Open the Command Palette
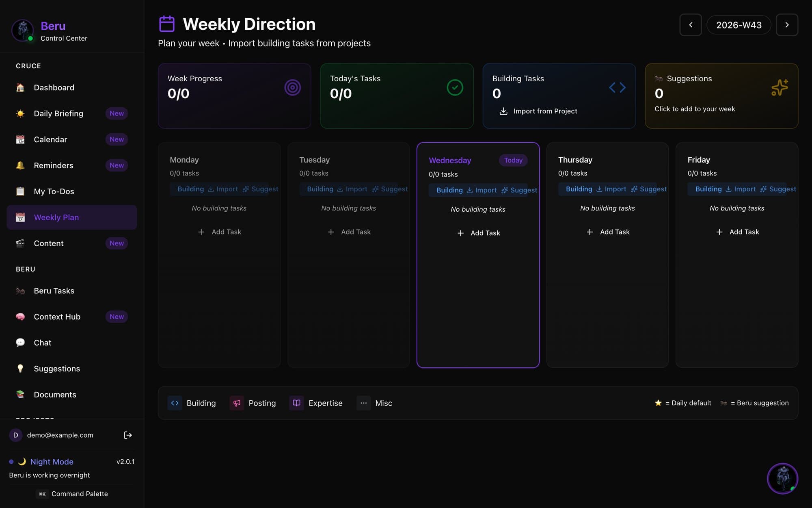The width and height of the screenshot is (812, 508). pos(72,494)
